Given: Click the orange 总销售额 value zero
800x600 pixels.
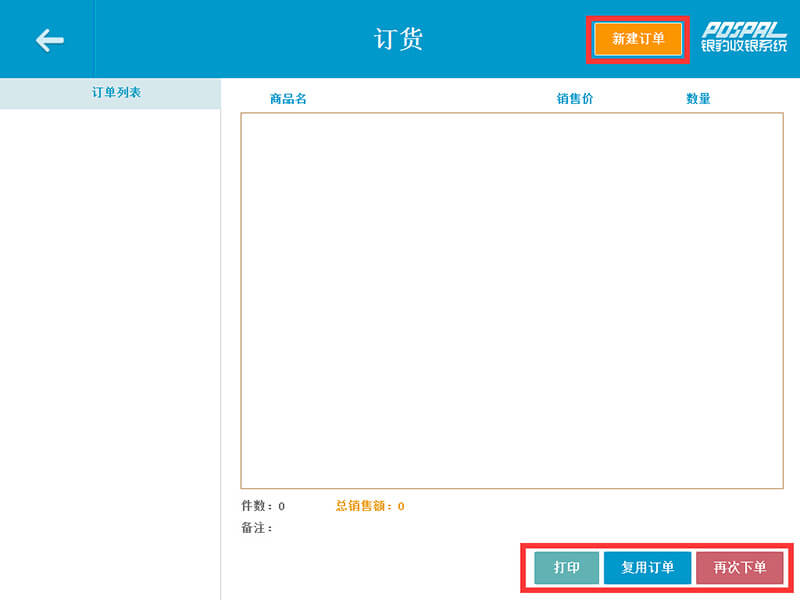Looking at the screenshot, I should (401, 507).
